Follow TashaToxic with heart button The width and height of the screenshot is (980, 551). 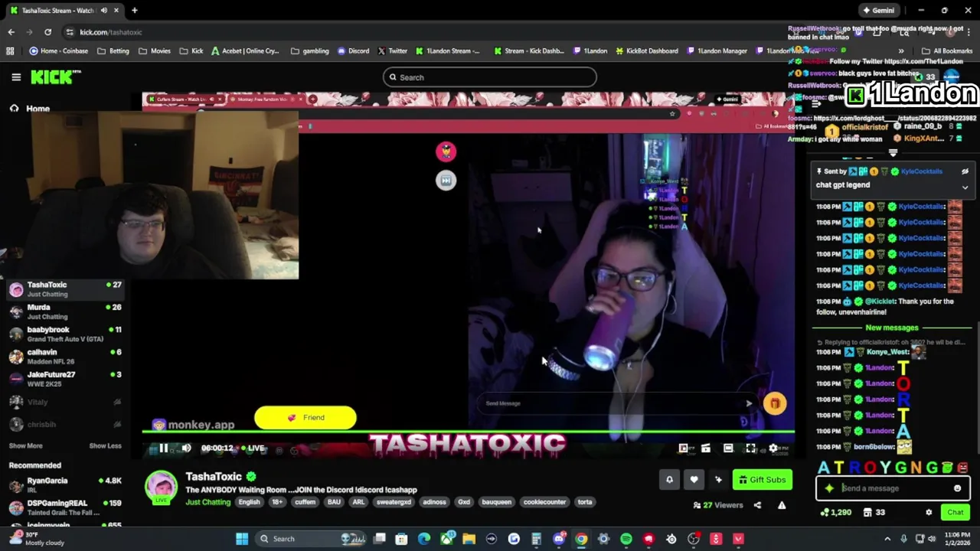click(694, 480)
